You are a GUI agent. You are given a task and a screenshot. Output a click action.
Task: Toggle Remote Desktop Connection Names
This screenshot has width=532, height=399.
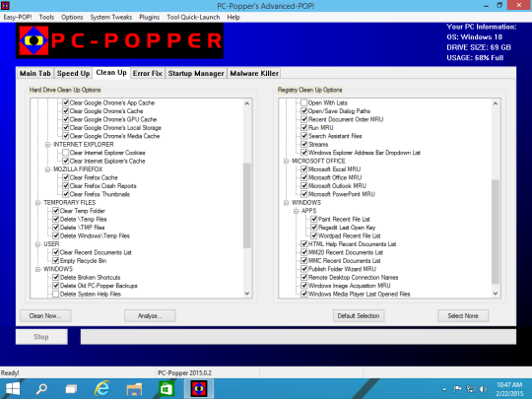[304, 277]
